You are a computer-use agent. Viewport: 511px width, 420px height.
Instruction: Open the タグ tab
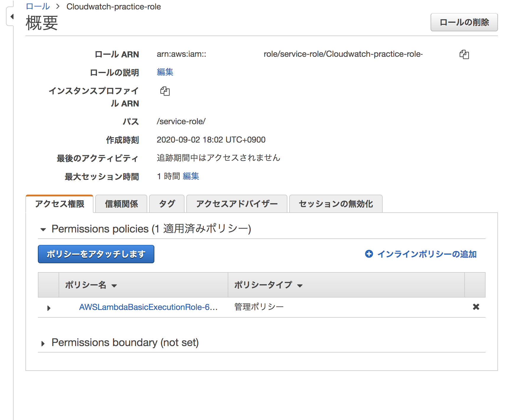pos(166,203)
